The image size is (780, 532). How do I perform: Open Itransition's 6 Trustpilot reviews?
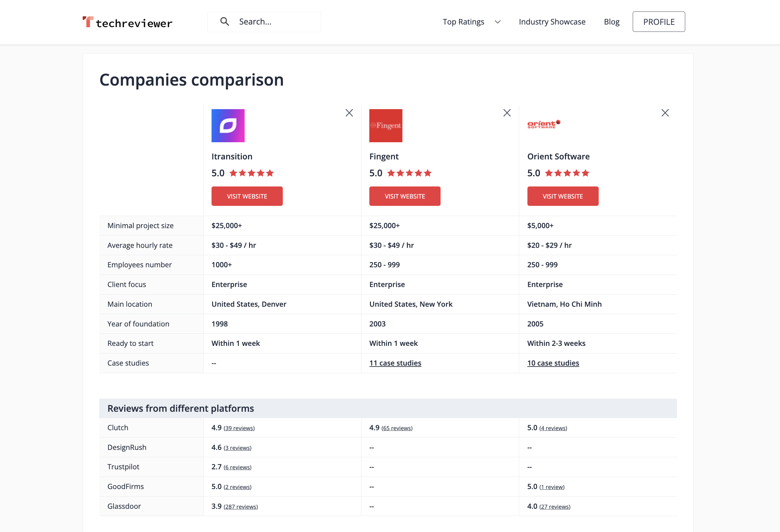pyautogui.click(x=237, y=467)
